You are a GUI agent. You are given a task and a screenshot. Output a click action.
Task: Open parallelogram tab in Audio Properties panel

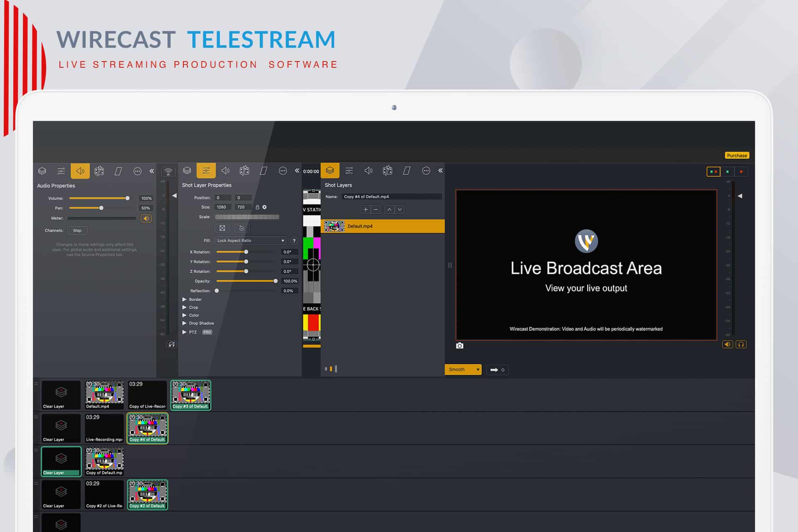tap(118, 171)
